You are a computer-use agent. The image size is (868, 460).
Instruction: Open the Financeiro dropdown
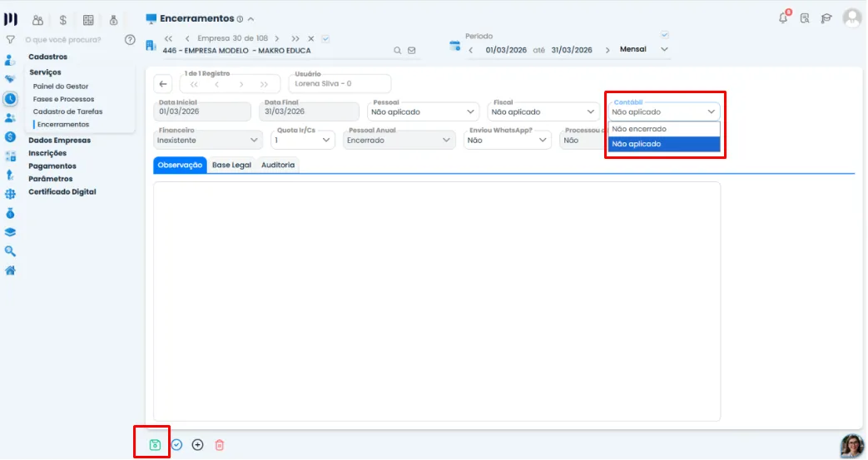pos(207,140)
